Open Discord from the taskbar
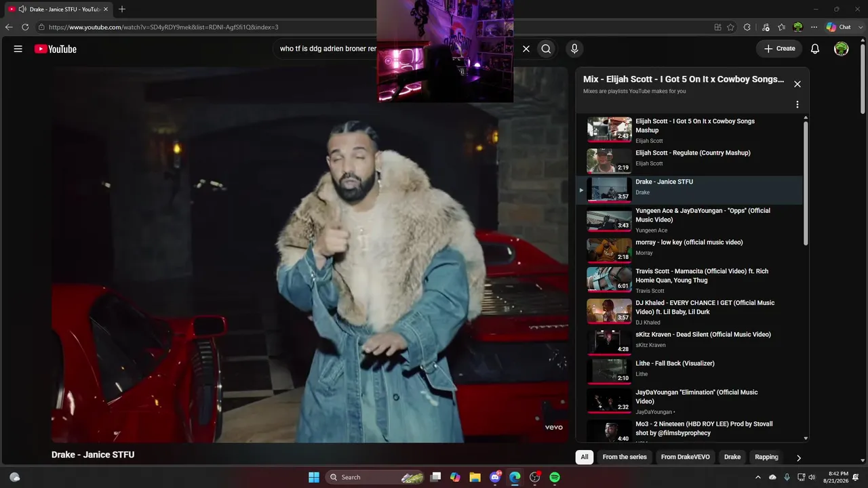The image size is (868, 488). pyautogui.click(x=495, y=477)
